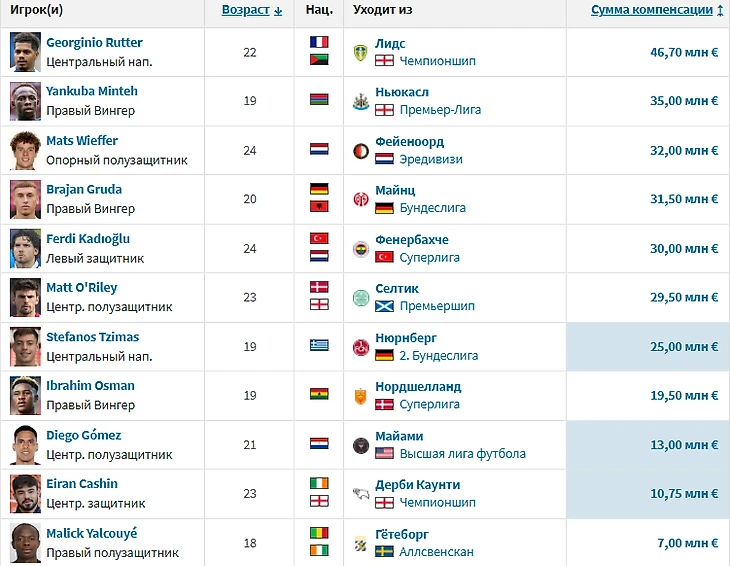Click the Leeds club crest icon
This screenshot has height=566, width=730.
[x=361, y=52]
